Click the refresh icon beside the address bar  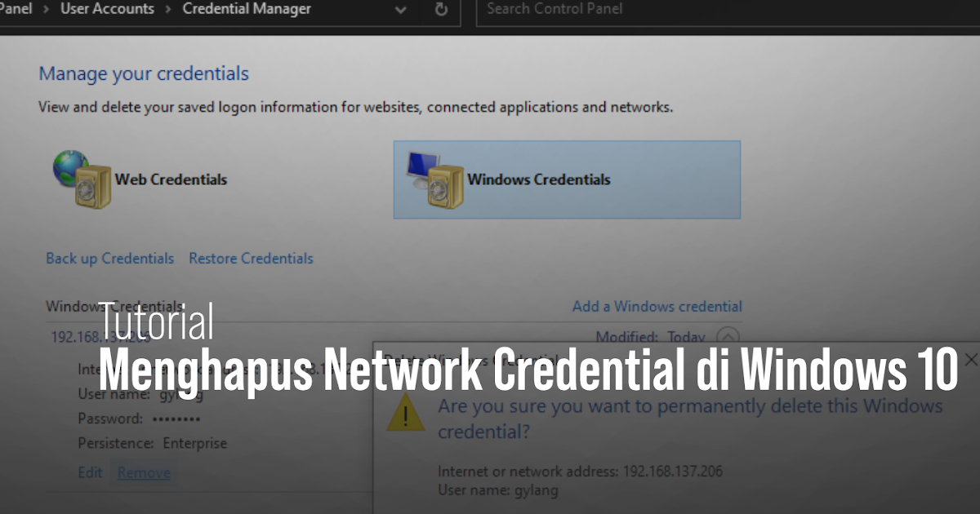click(x=440, y=10)
